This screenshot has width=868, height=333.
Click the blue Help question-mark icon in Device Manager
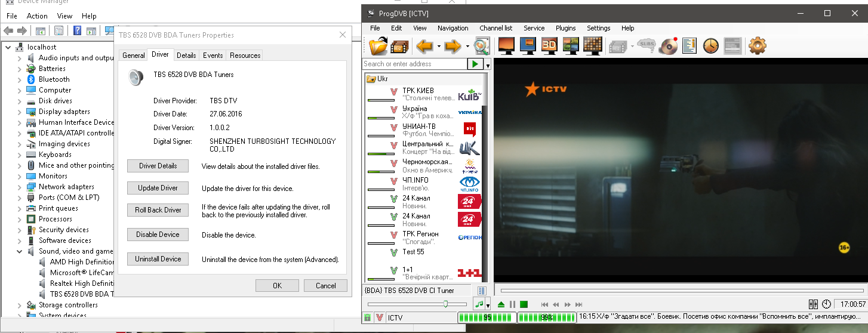[77, 31]
